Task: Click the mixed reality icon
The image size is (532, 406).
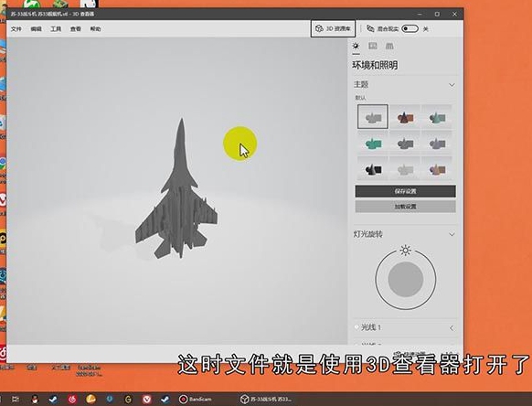Action: tap(370, 29)
